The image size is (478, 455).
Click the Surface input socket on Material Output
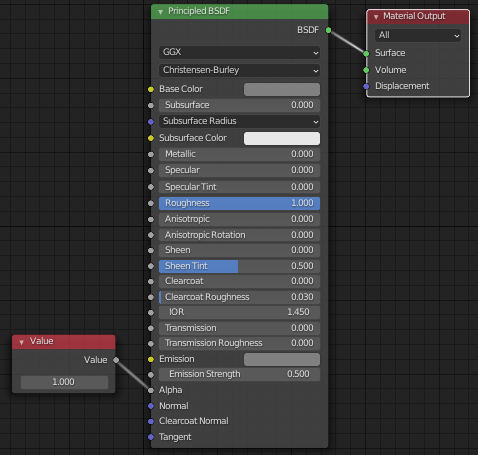tap(366, 53)
